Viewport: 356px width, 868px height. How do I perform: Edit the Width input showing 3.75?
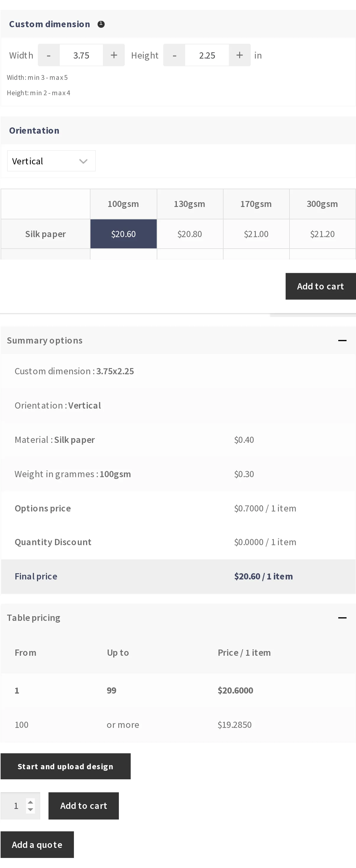coord(81,55)
